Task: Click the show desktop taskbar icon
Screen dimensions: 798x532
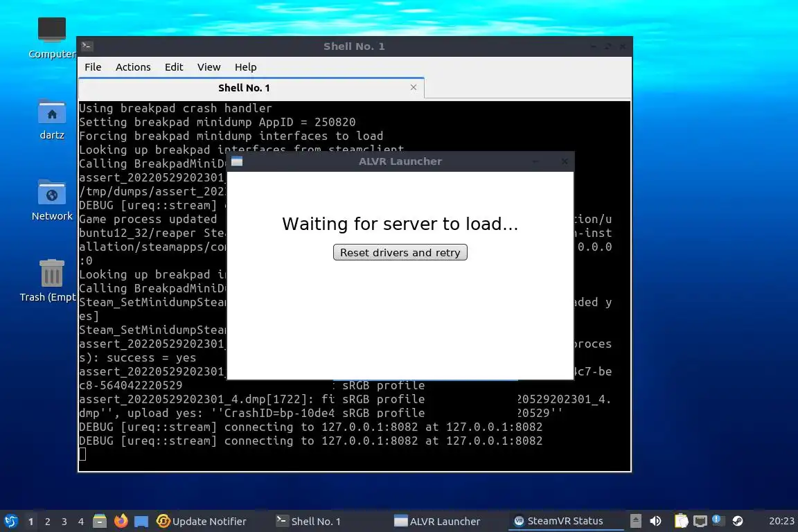Action: (x=141, y=522)
